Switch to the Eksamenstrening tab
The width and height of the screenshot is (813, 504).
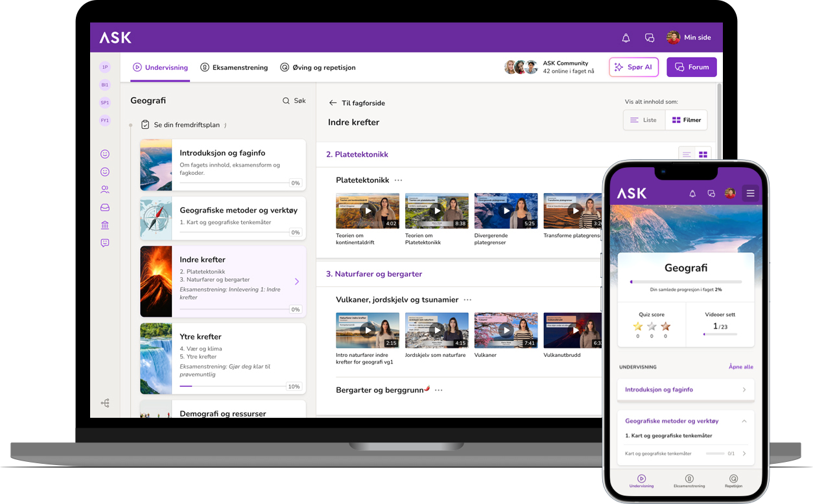tap(234, 67)
